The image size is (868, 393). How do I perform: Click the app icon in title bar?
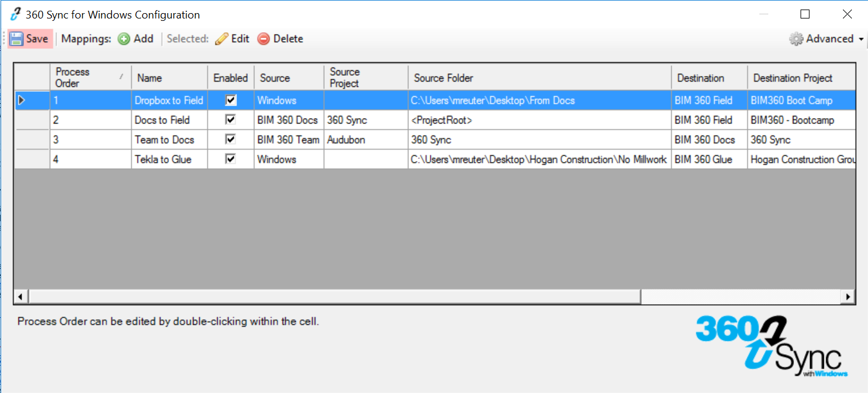pos(16,14)
